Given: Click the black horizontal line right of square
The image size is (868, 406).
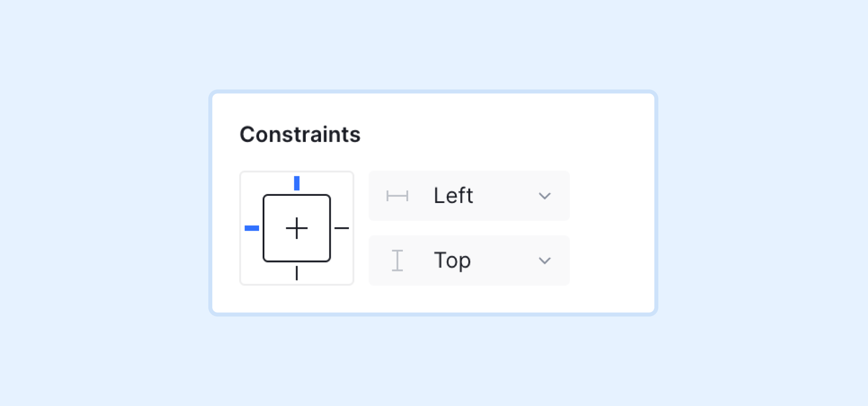Looking at the screenshot, I should tap(342, 228).
